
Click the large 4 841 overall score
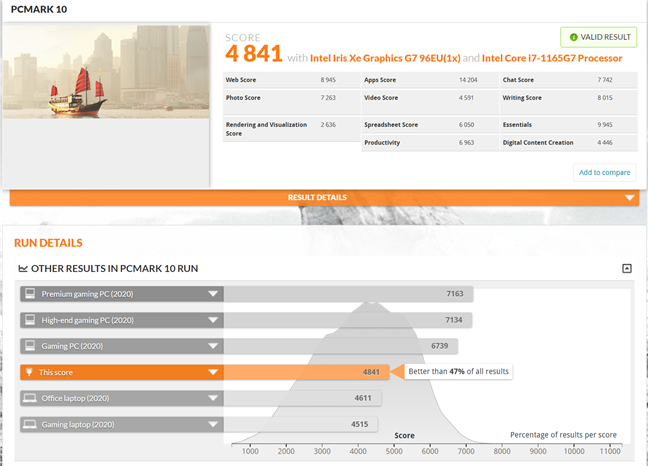[254, 54]
